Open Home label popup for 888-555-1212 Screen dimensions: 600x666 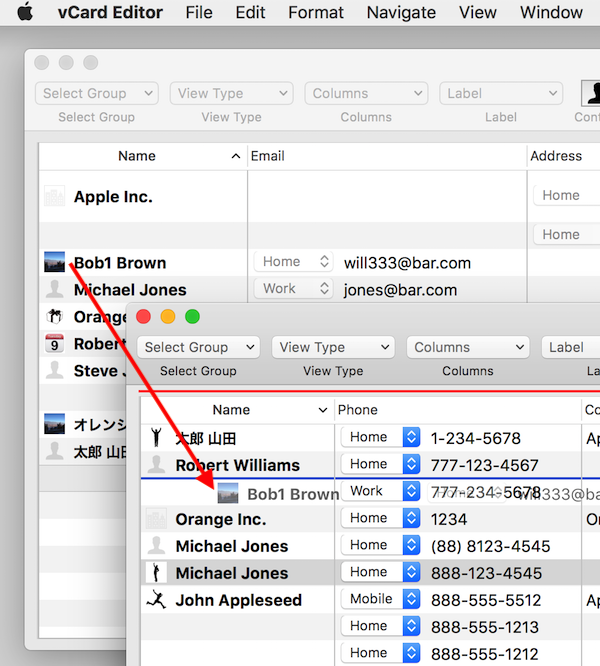(x=381, y=653)
